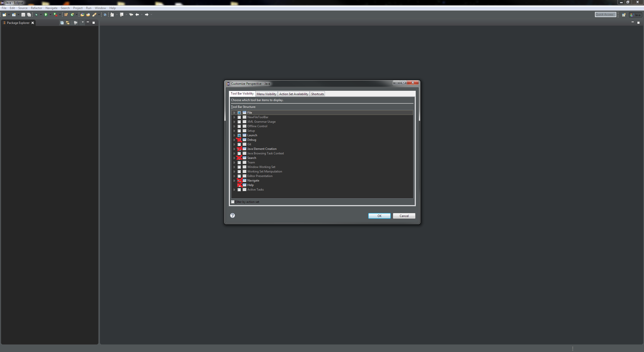Open the Refactor menu
644x352 pixels.
coord(36,8)
